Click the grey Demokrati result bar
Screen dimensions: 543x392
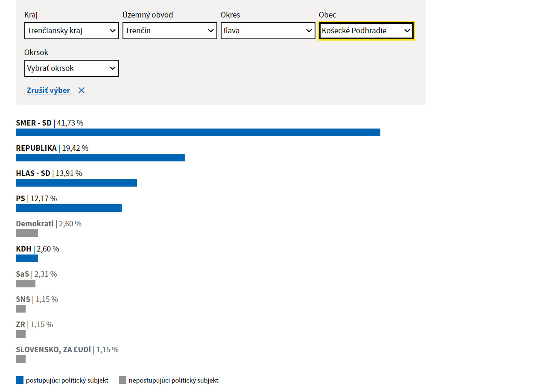coord(27,233)
